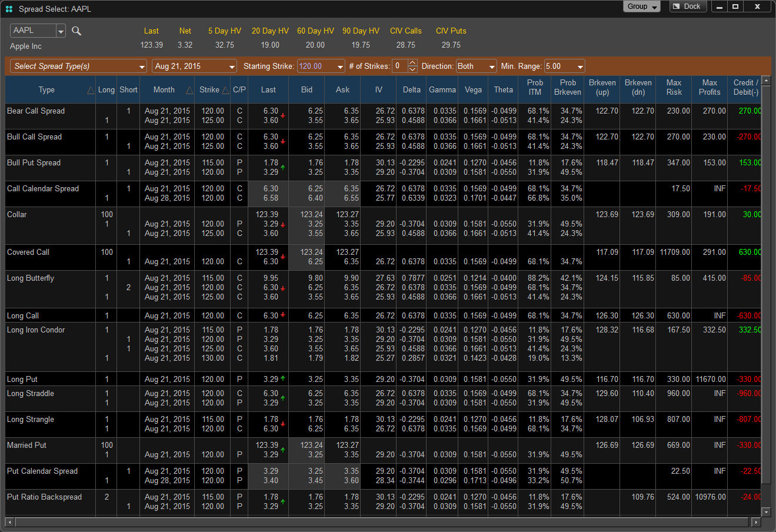Click the vertical scrollbar down arrow

[766, 512]
